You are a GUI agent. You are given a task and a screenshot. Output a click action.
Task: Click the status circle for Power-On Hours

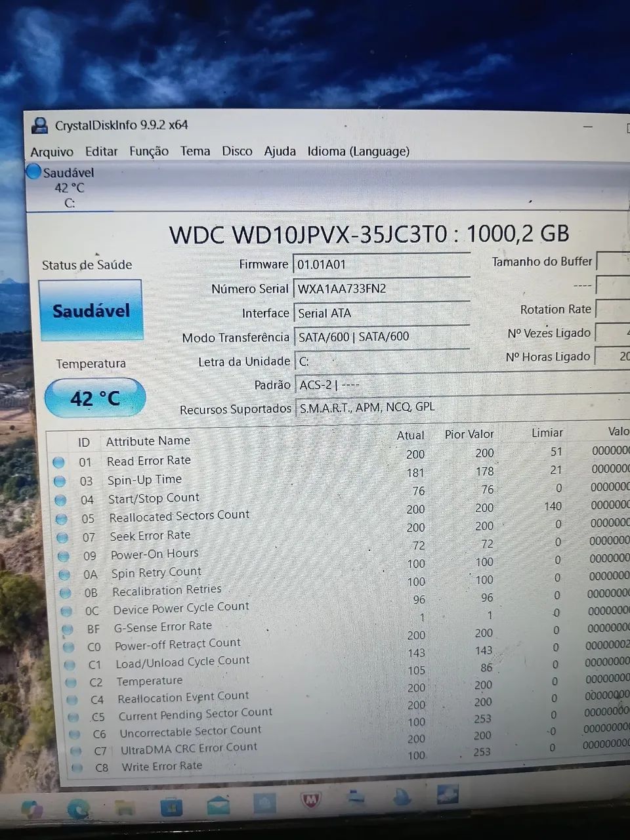[64, 556]
